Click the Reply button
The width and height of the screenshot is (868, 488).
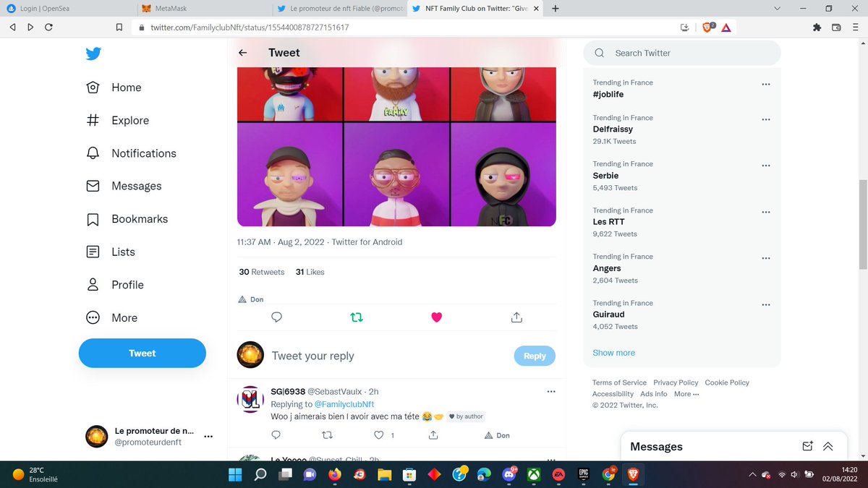click(535, 356)
